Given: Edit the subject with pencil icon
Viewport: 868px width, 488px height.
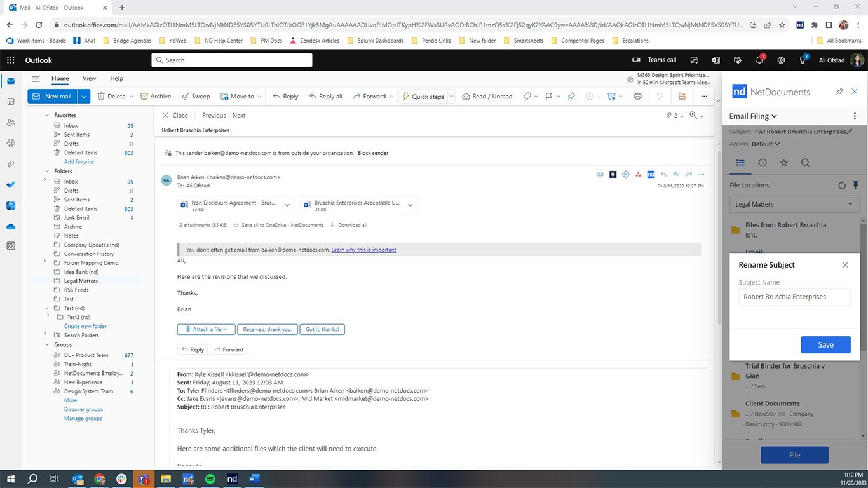Looking at the screenshot, I should point(850,132).
